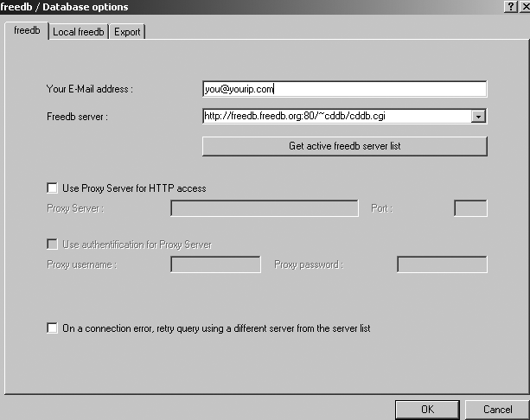Switch to the freedb tab

(x=27, y=31)
